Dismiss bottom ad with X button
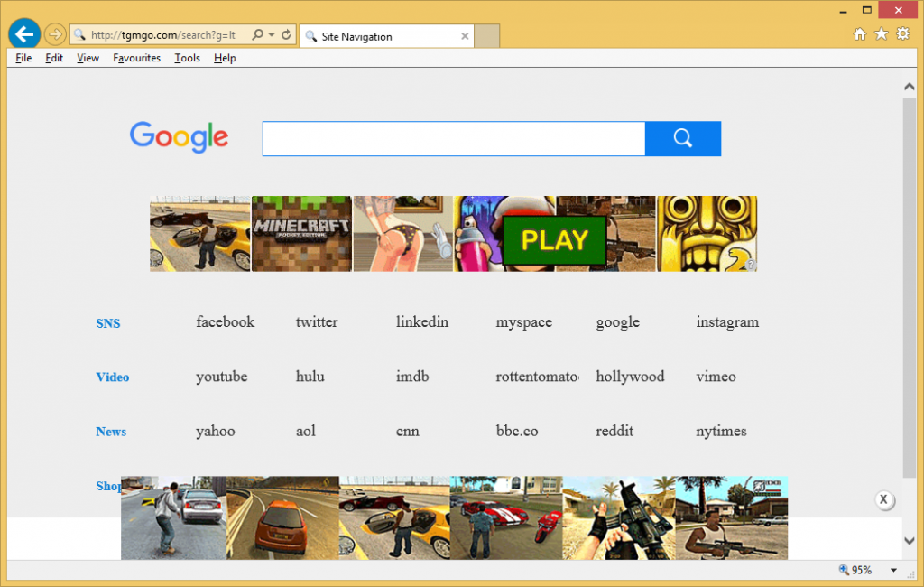The height and width of the screenshot is (587, 924). (884, 500)
